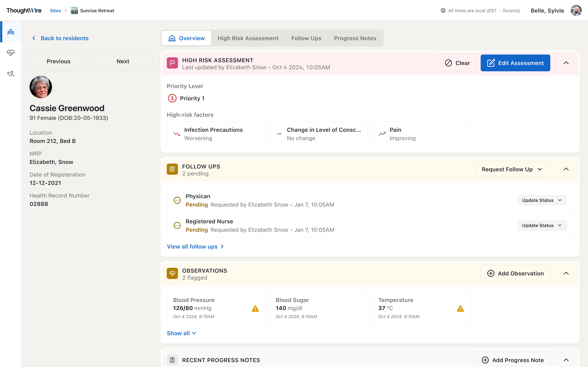
Task: Switch to the Overview tab
Action: pos(186,38)
